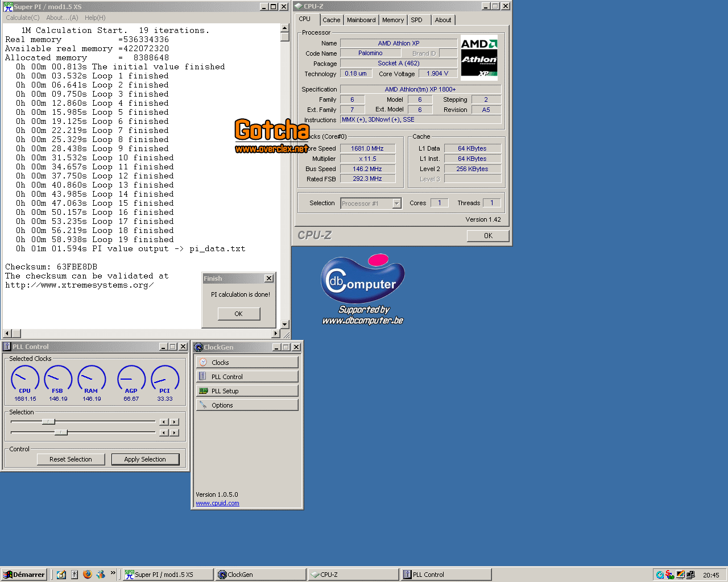Click right arrow of the lower PLL slider
Screen dimensions: 728x582
point(175,433)
